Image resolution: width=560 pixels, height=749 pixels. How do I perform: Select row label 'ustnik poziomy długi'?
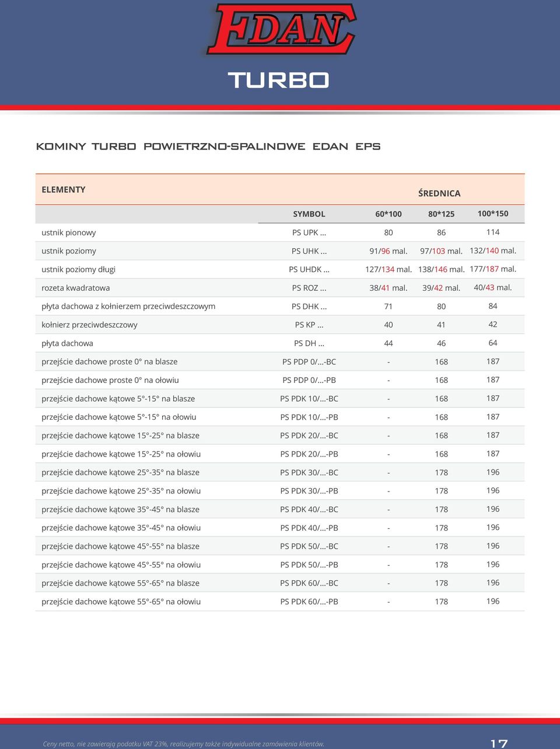(x=79, y=270)
